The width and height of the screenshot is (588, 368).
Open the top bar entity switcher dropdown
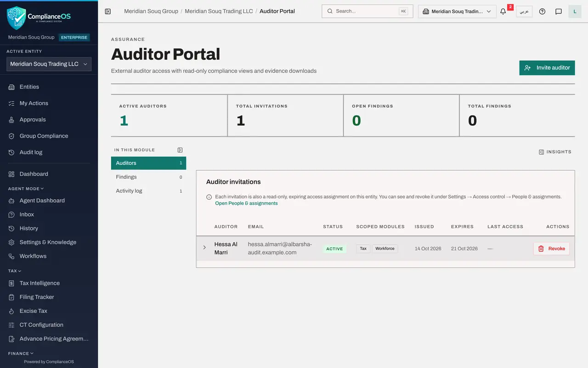pos(457,11)
